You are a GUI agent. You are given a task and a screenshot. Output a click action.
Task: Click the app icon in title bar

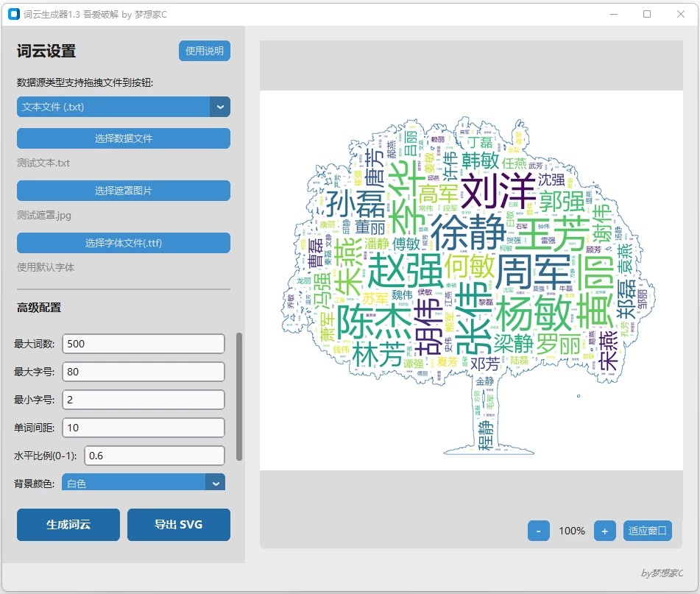coord(14,14)
